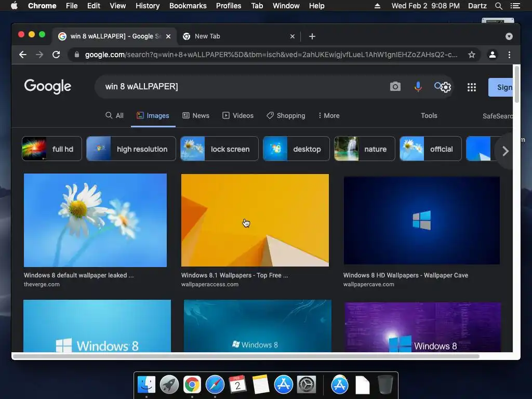
Task: Filter images by 'full hd' chip
Action: (52, 149)
